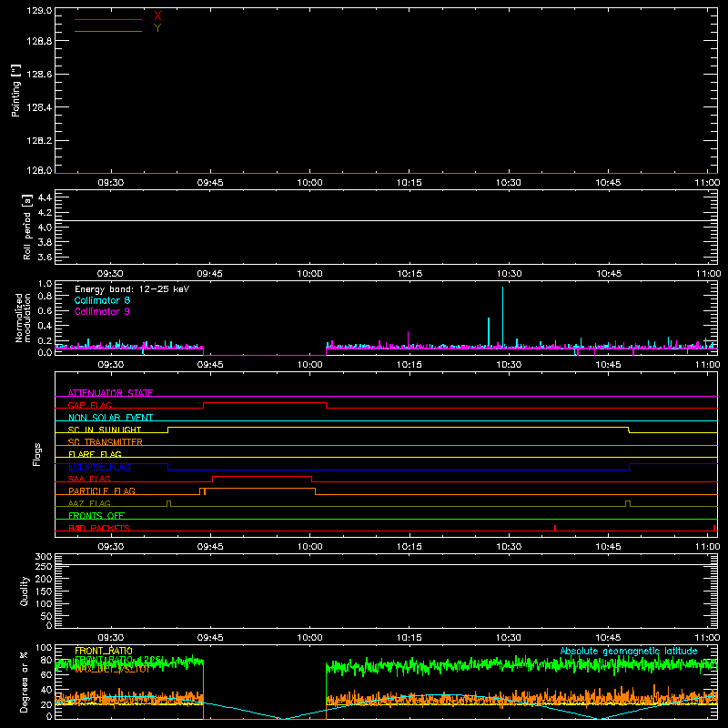The height and width of the screenshot is (728, 728).
Task: Click the NON_SOLAR_EVENT flag label
Action: coord(110,418)
